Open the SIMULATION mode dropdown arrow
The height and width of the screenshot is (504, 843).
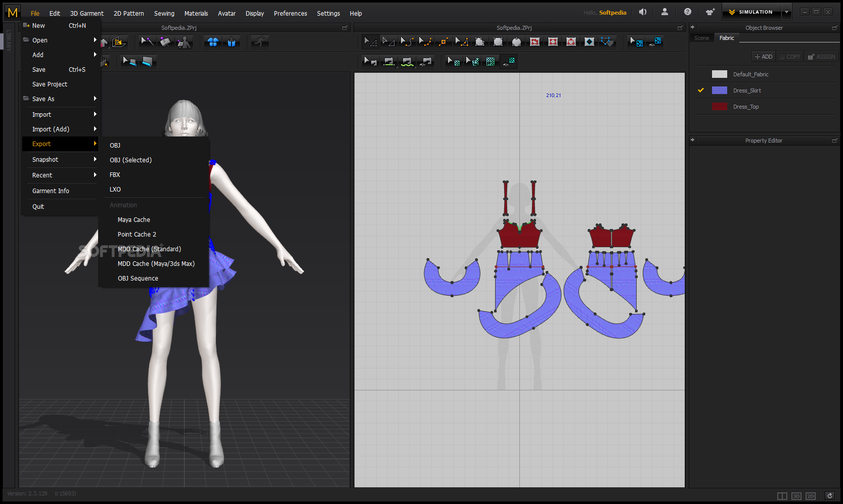[x=787, y=12]
